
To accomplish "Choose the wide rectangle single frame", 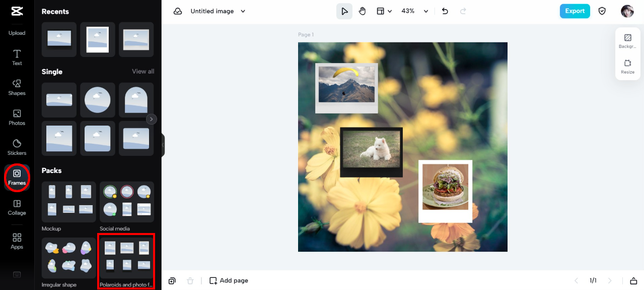I will click(x=59, y=100).
